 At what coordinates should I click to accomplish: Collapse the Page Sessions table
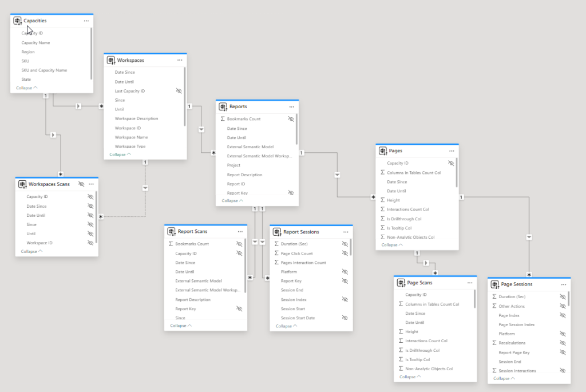coord(504,378)
